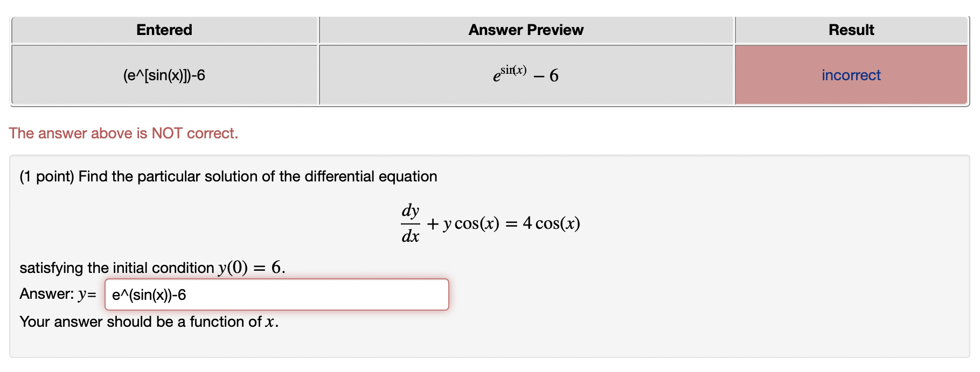Click the incorrect result cell
Screen dimensions: 980x372
(850, 75)
